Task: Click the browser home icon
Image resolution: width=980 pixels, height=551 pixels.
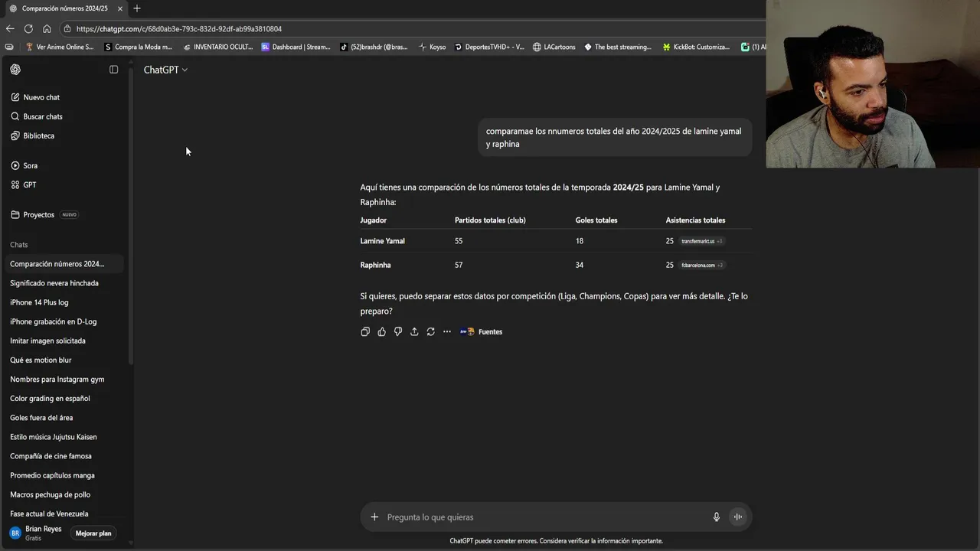Action: coord(47,28)
